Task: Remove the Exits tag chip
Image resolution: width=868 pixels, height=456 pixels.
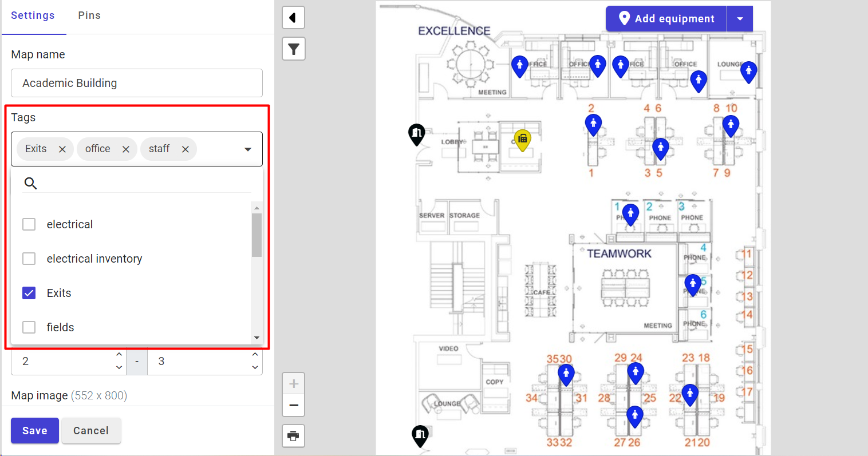Action: click(x=62, y=149)
